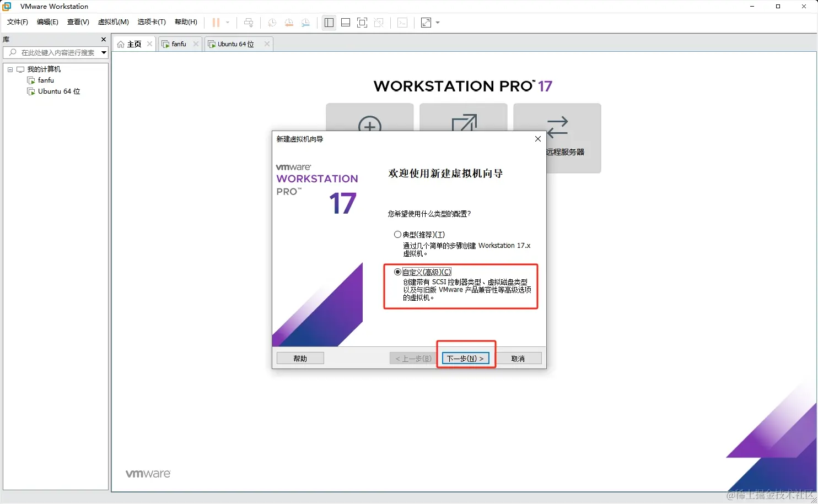
Task: Click the 帮助 button in wizard
Action: (300, 359)
